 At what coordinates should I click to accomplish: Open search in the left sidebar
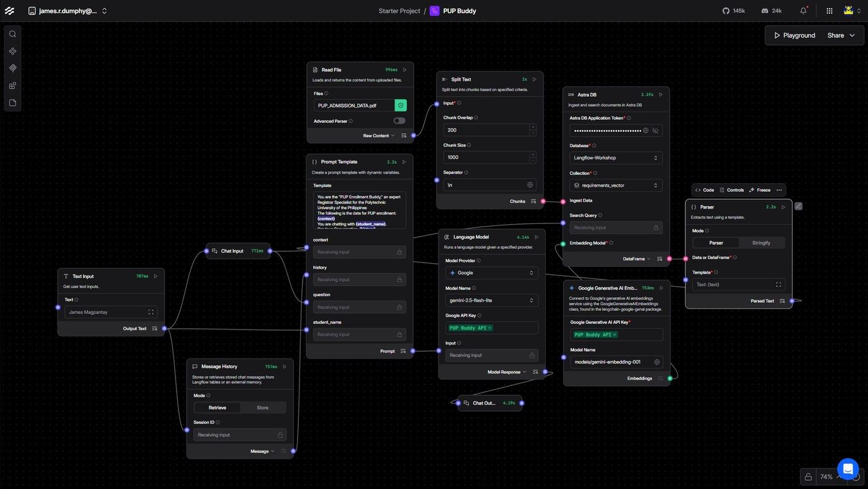(x=12, y=34)
